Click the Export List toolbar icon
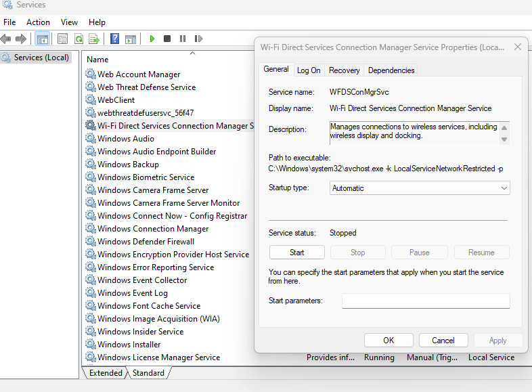The image size is (532, 392). (x=94, y=39)
